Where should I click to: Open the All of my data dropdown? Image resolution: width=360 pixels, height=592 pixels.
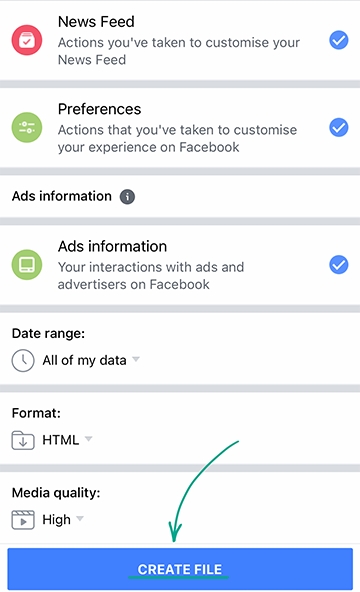91,360
